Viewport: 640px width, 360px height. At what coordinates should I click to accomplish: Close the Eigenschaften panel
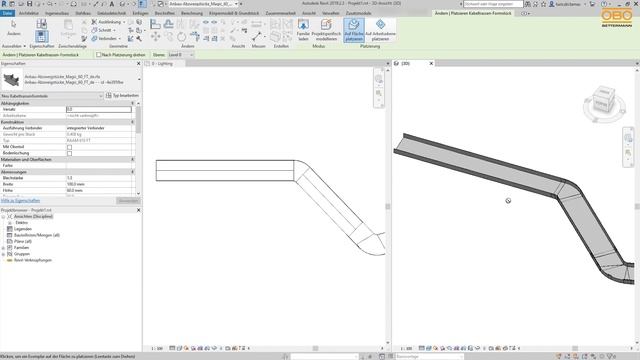(x=138, y=64)
